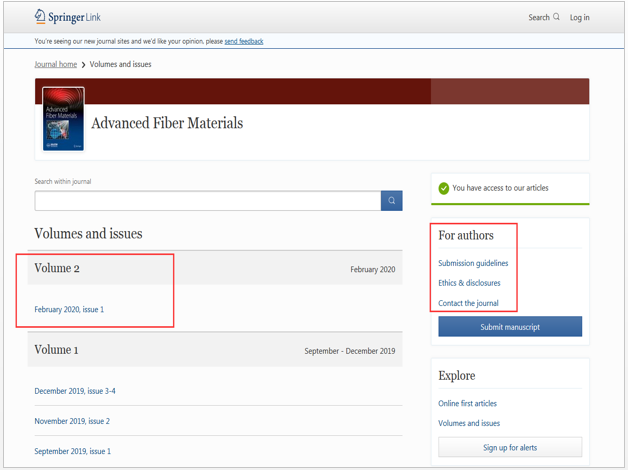
Task: Open February 2020, issue 1
Action: click(69, 309)
